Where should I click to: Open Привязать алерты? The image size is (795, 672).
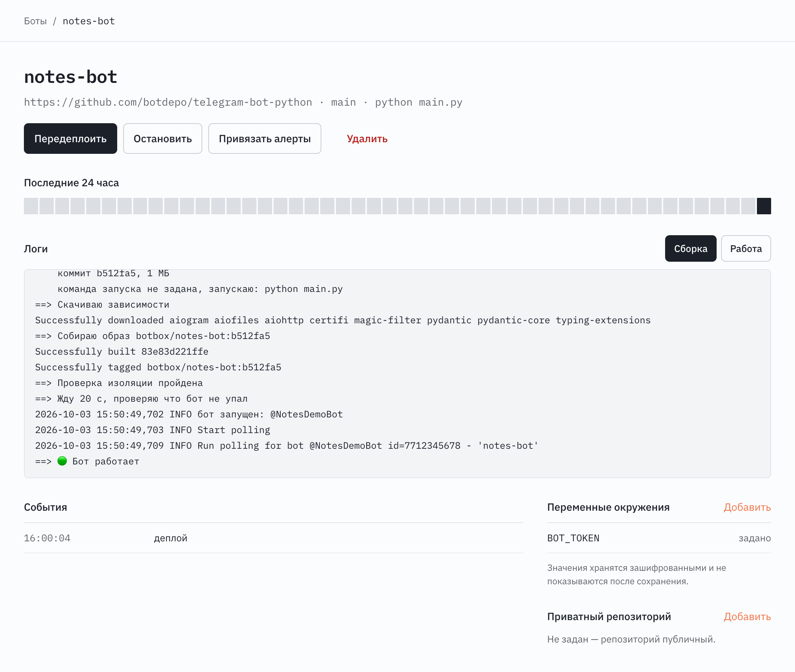[x=265, y=139]
